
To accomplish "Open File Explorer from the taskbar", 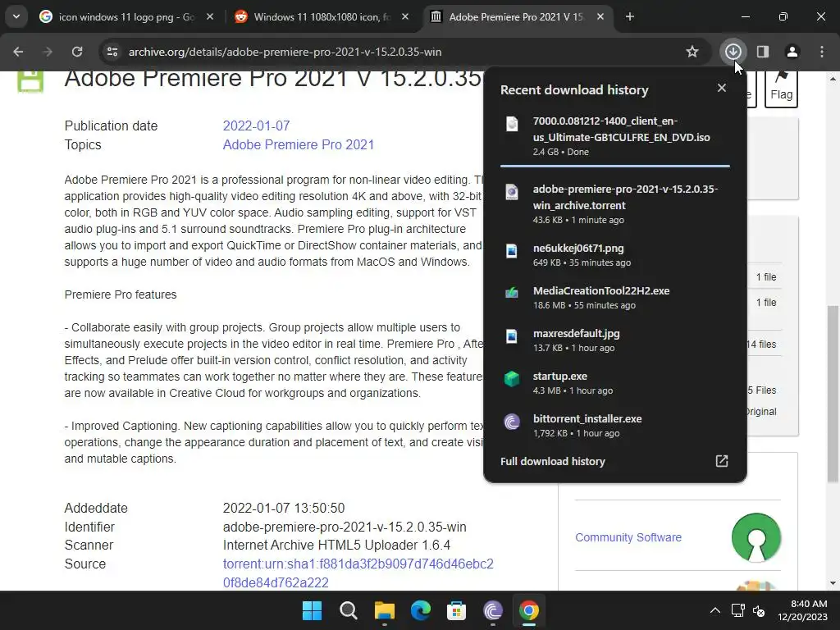I will 384,610.
